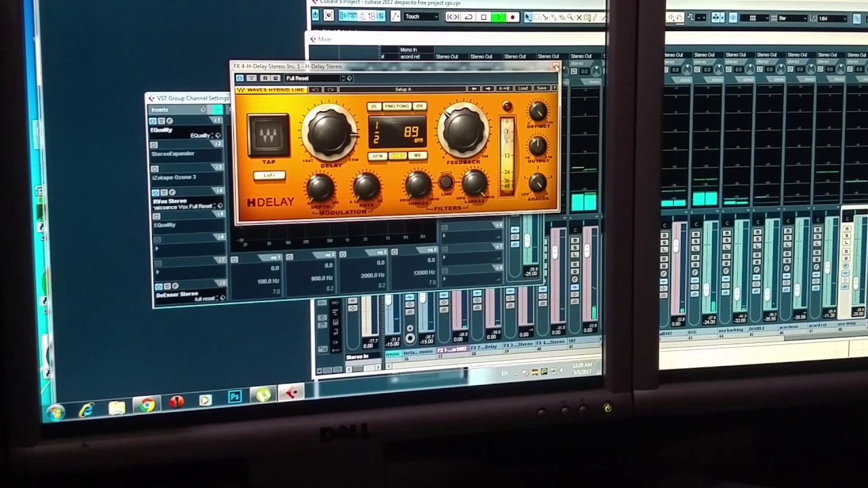Click the Stop button in Cubase transport
The height and width of the screenshot is (488, 868).
coord(484,17)
